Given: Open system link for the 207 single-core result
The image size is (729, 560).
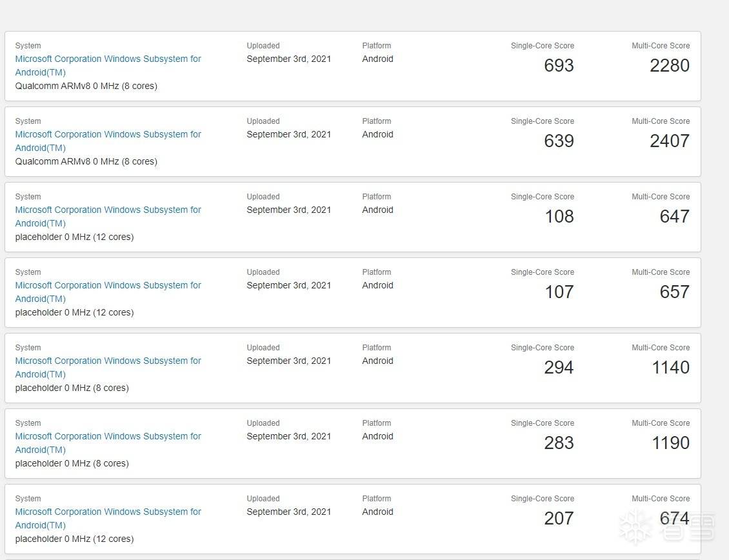Looking at the screenshot, I should [x=108, y=512].
